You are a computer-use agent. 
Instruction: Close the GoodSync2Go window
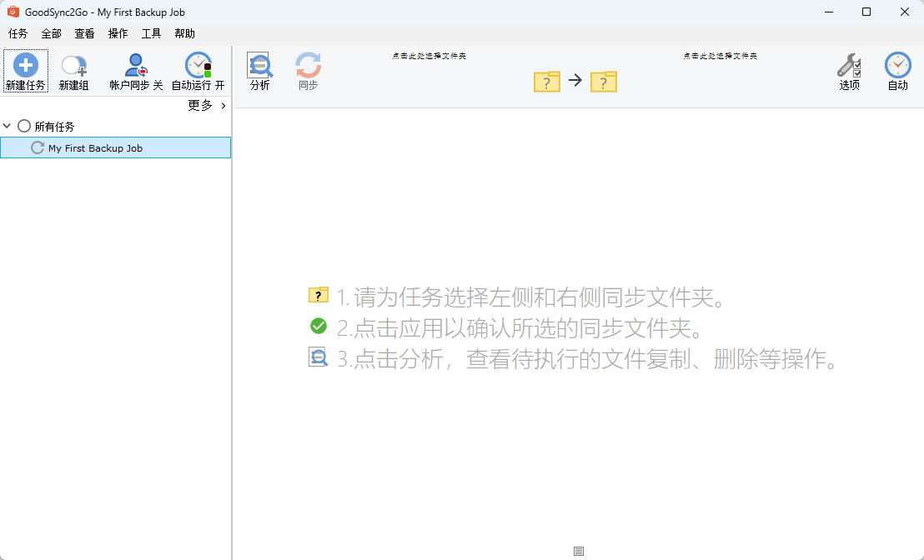pyautogui.click(x=905, y=12)
